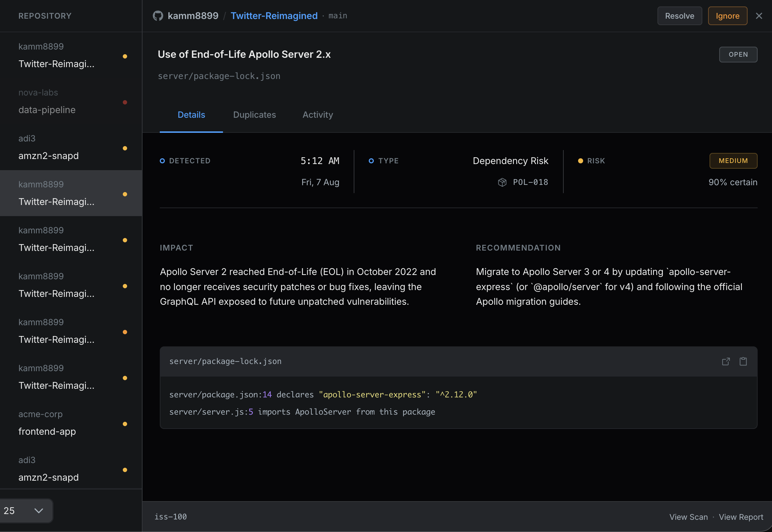This screenshot has width=772, height=532.
Task: Resolve this issue
Action: pos(679,16)
